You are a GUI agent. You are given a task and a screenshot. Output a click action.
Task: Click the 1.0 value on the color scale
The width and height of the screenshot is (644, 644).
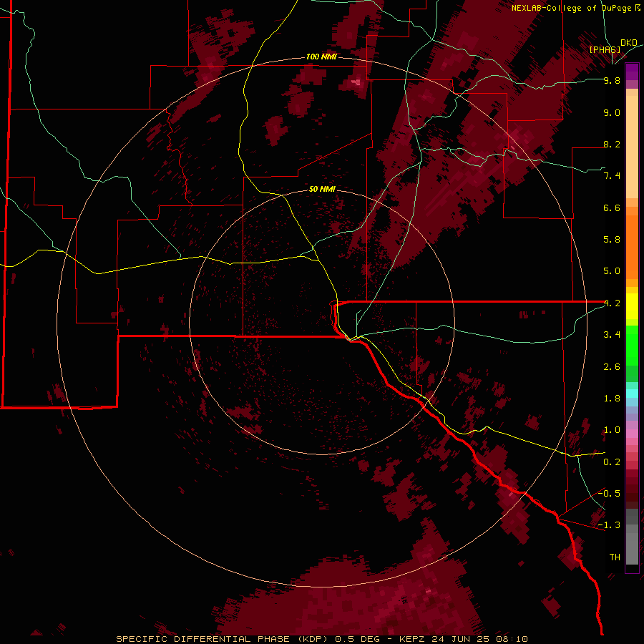tap(612, 430)
